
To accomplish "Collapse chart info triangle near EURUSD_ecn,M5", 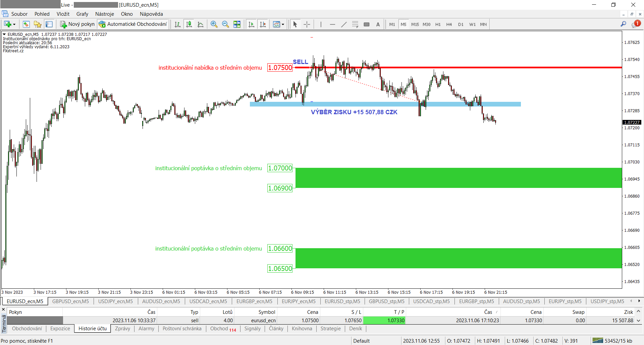I will tap(4, 34).
